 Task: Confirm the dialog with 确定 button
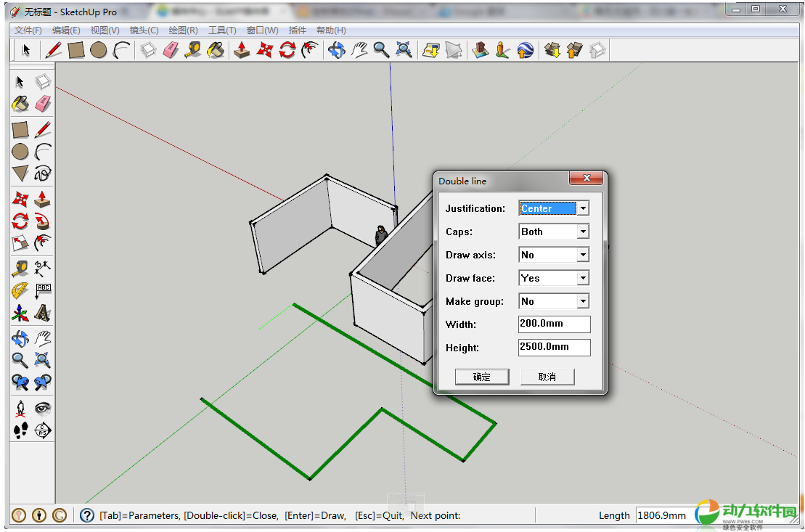(482, 377)
